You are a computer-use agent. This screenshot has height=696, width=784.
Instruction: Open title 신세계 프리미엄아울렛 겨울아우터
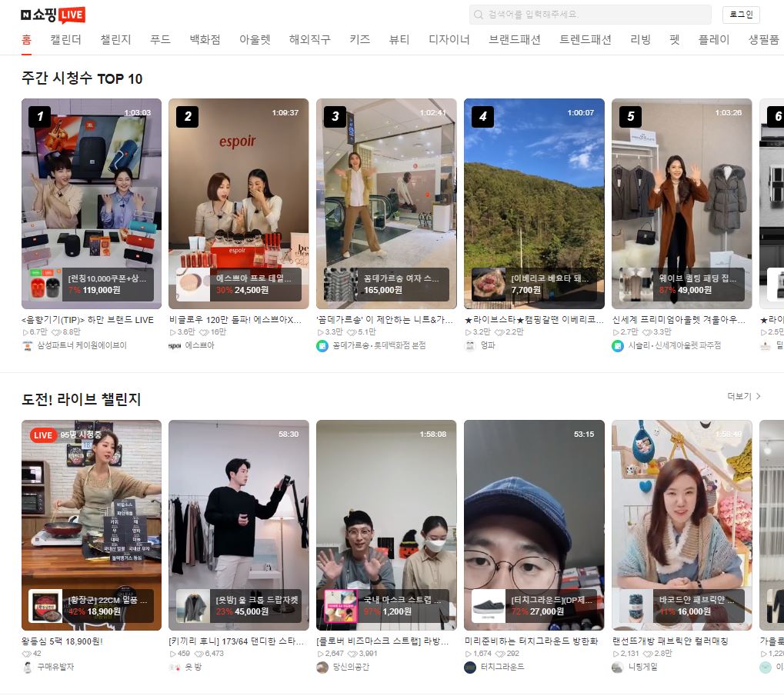[679, 320]
